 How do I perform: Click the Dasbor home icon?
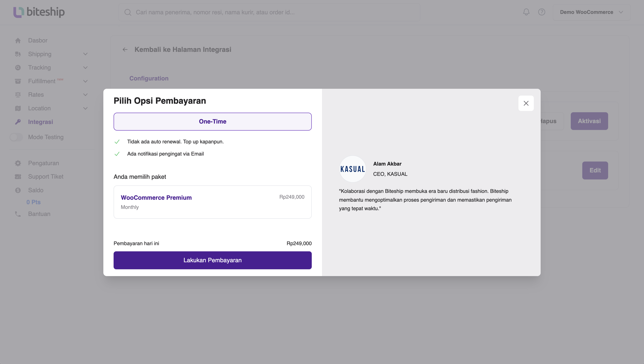pyautogui.click(x=18, y=41)
